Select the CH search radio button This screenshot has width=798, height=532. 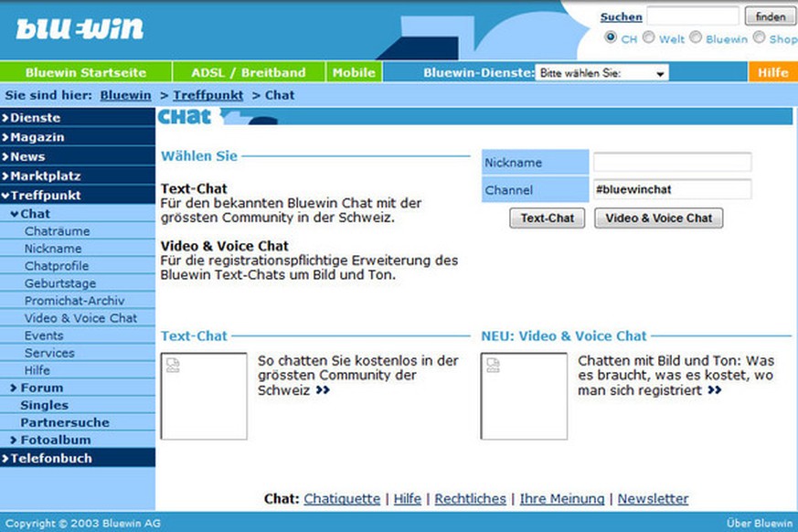click(611, 38)
